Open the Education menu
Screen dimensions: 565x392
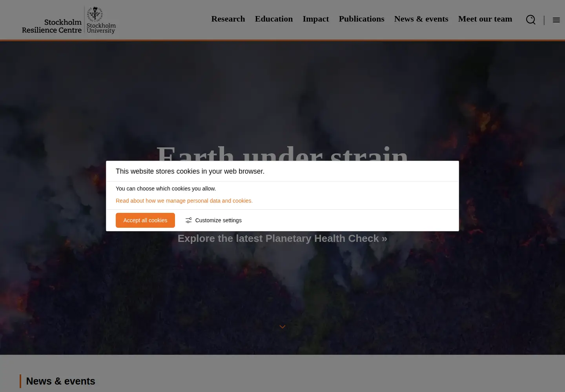click(274, 19)
